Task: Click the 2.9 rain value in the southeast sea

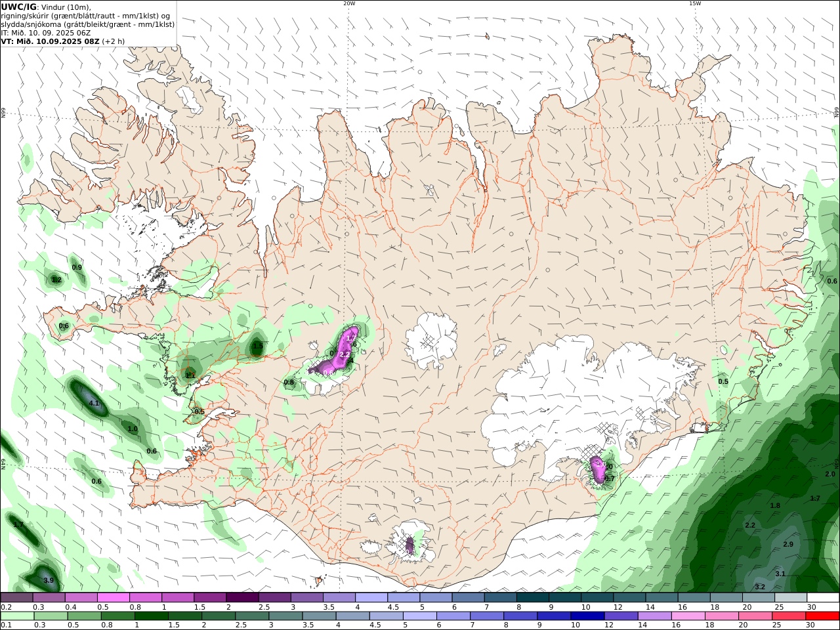Action: (788, 545)
